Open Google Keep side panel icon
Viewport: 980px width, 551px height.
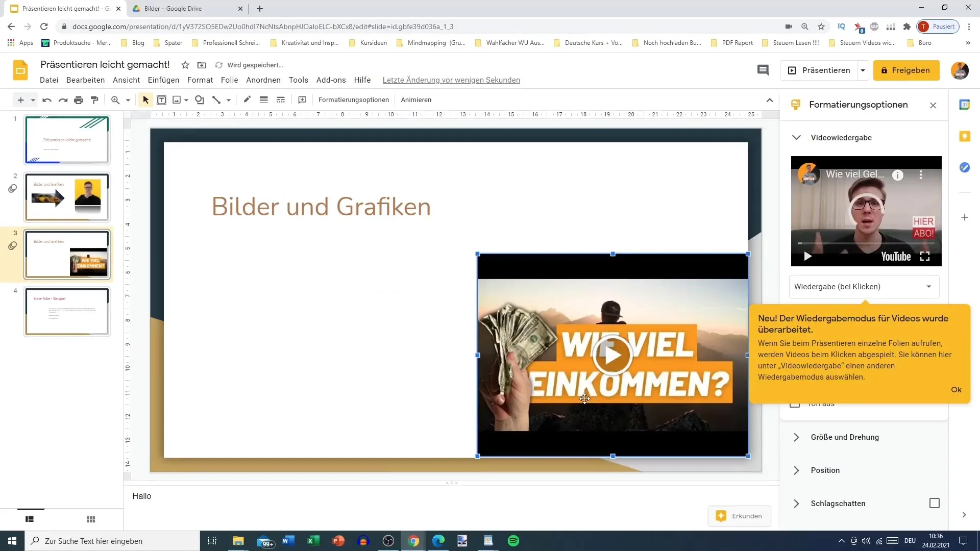(x=965, y=136)
